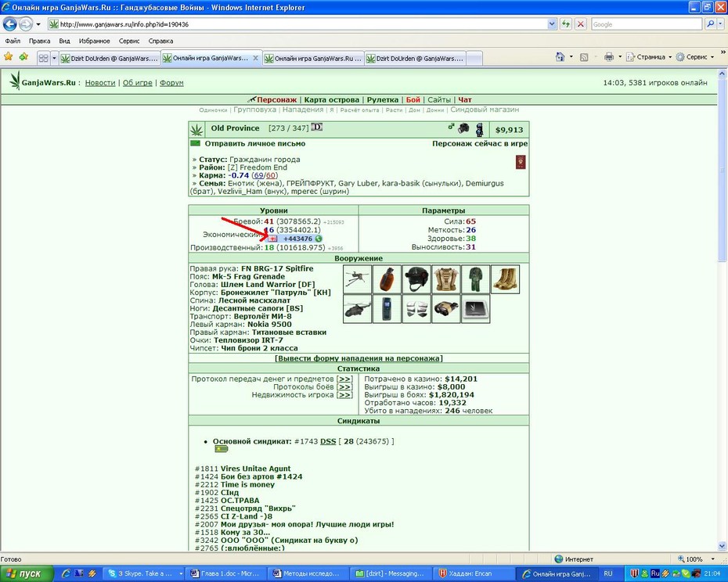Open the Вид menu
Viewport: 728px width, 582px height.
(x=64, y=41)
